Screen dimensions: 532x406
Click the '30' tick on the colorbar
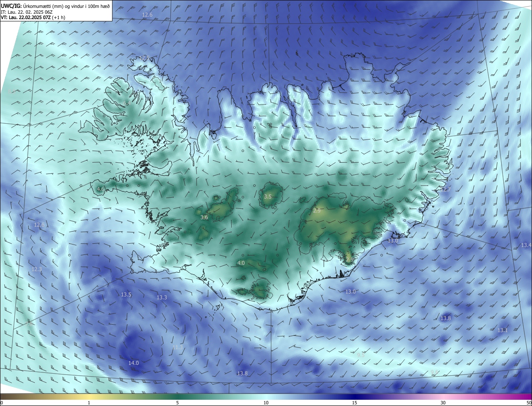coord(443,403)
